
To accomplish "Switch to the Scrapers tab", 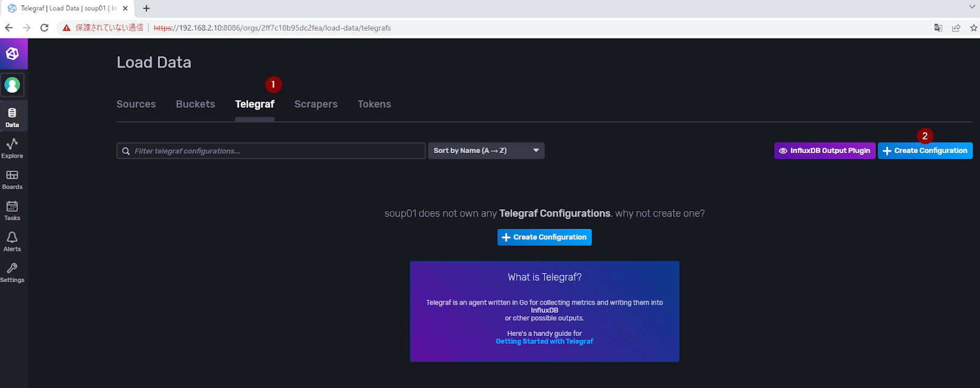I will 316,104.
